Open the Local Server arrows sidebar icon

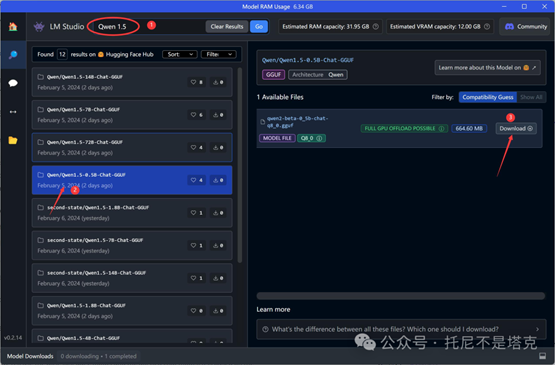point(13,112)
